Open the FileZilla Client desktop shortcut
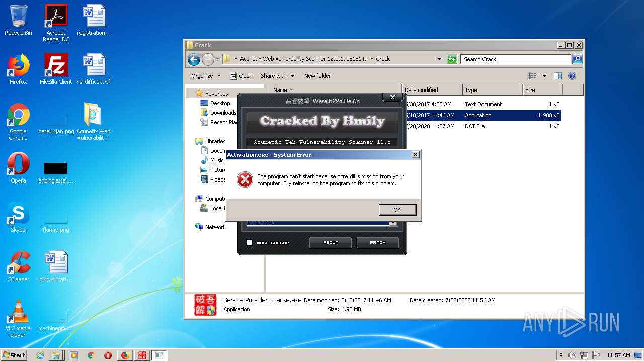 56,69
